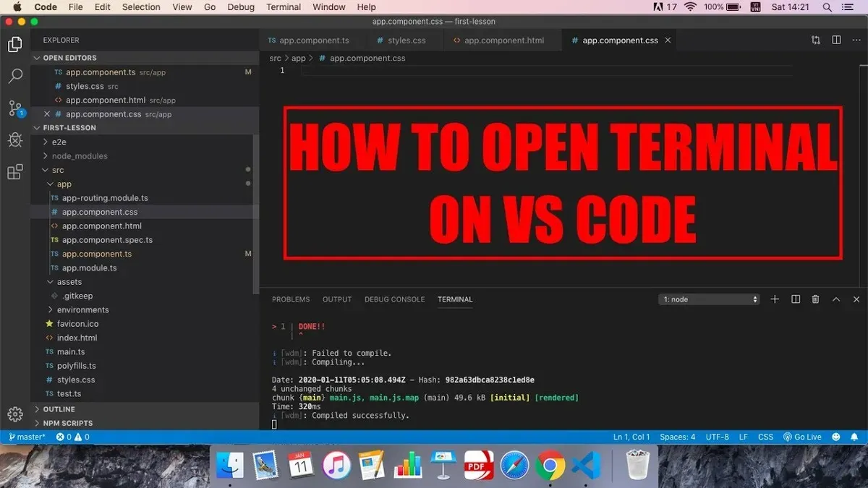The image size is (868, 488).
Task: Click the Explorer sidebar scrollbar
Action: tap(255, 215)
